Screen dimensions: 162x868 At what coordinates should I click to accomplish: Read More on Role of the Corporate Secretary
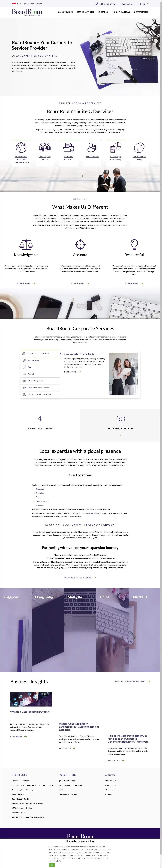[116, 760]
